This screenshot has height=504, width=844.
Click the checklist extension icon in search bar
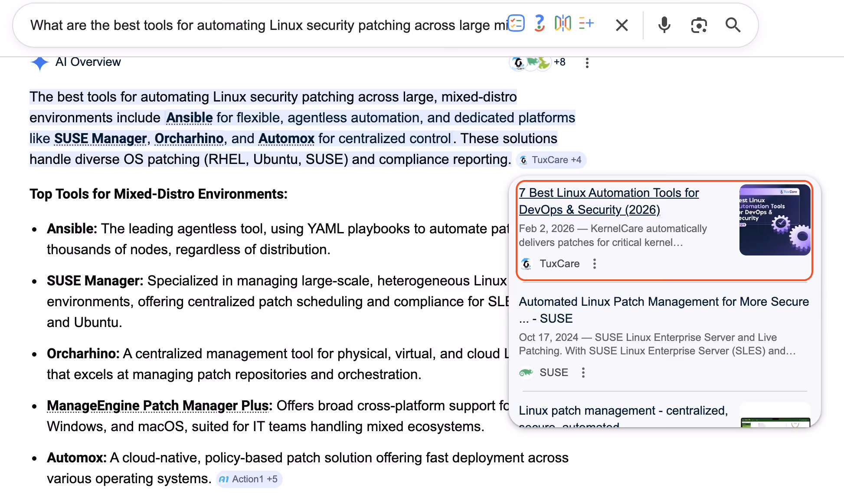point(516,23)
